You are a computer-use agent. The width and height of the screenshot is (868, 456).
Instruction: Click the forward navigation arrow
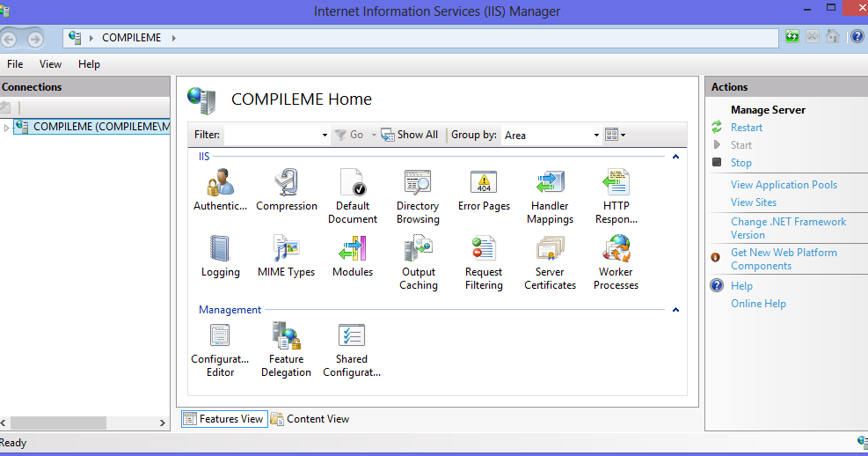(x=35, y=40)
